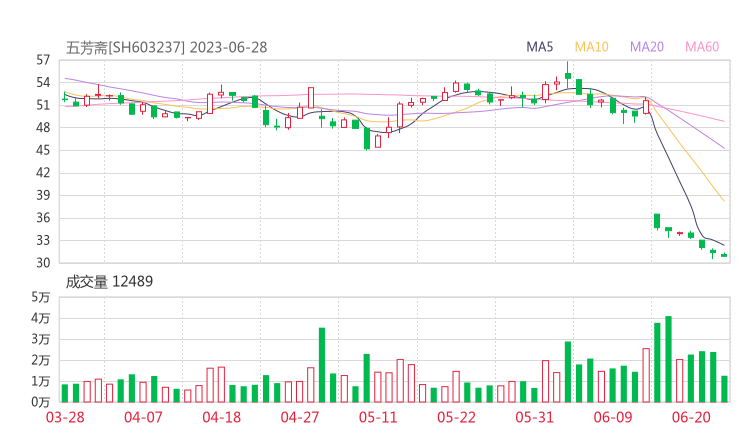Click the 04-18 date axis label
The width and height of the screenshot is (740, 440).
[221, 417]
